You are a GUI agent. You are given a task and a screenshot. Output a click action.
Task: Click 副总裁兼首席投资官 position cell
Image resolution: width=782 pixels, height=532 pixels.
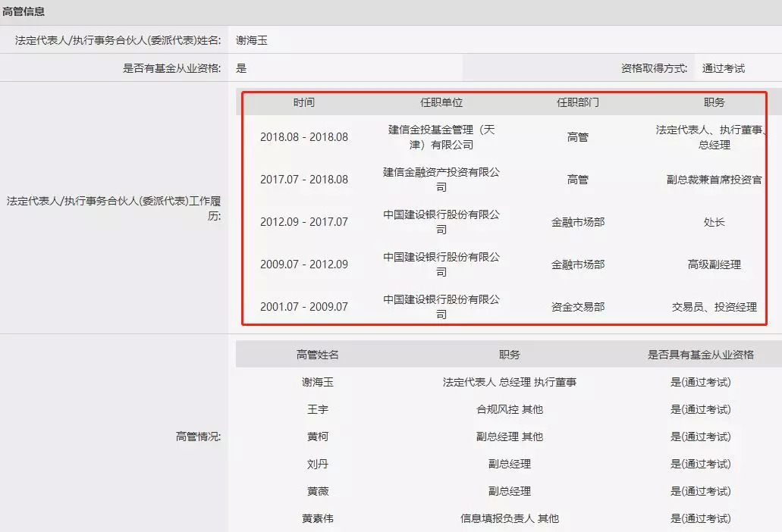(x=714, y=180)
